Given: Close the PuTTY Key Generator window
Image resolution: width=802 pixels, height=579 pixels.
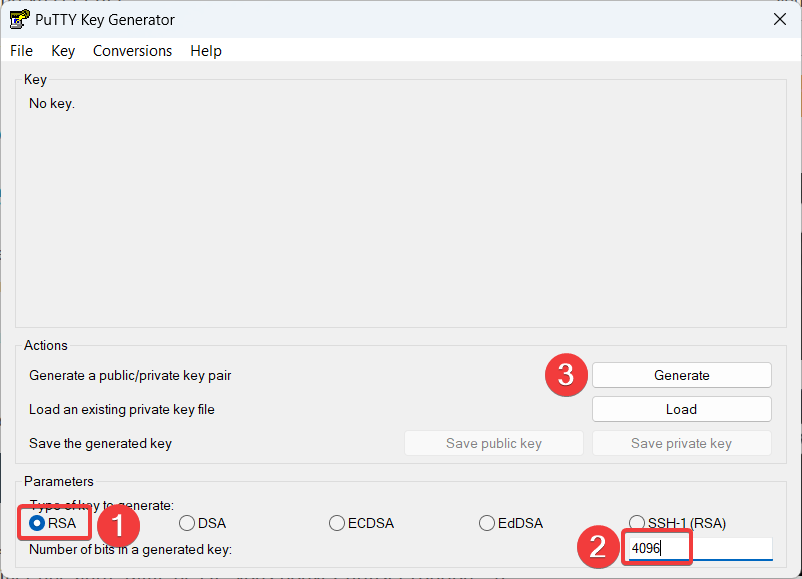Looking at the screenshot, I should 779,19.
